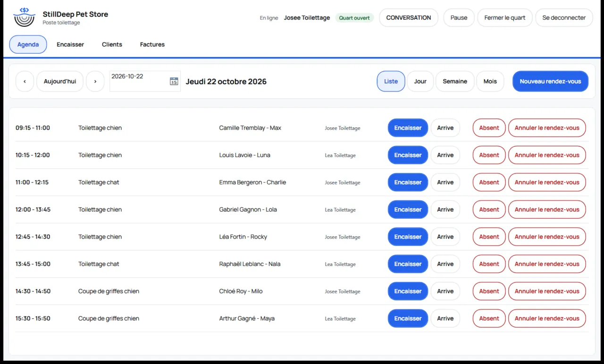Click the Quart ouvert status badge

point(354,18)
